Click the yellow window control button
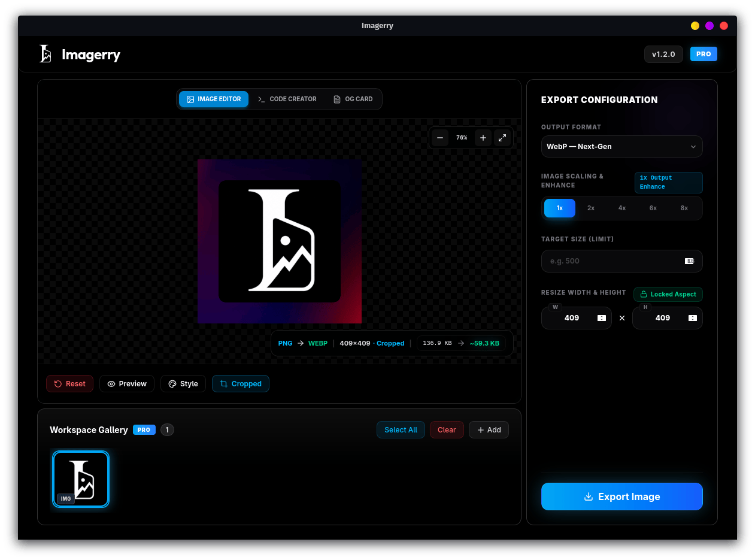This screenshot has width=755, height=560. click(x=695, y=26)
